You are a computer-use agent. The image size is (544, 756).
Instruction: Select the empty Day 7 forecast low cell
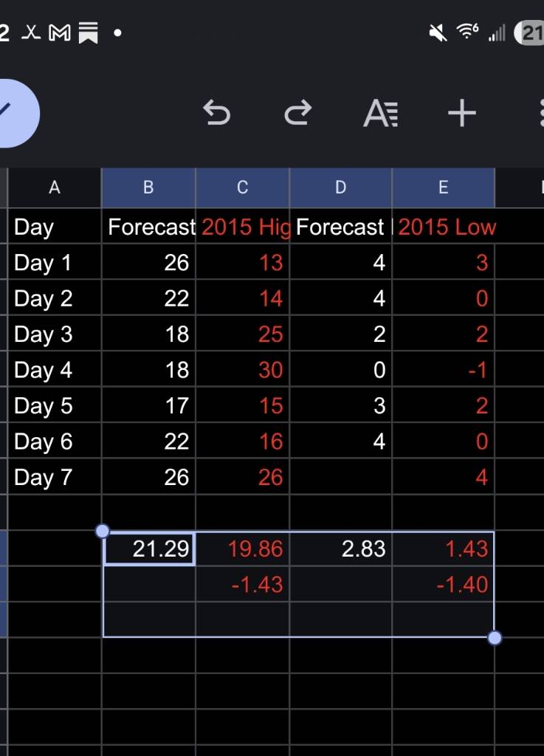coord(340,477)
